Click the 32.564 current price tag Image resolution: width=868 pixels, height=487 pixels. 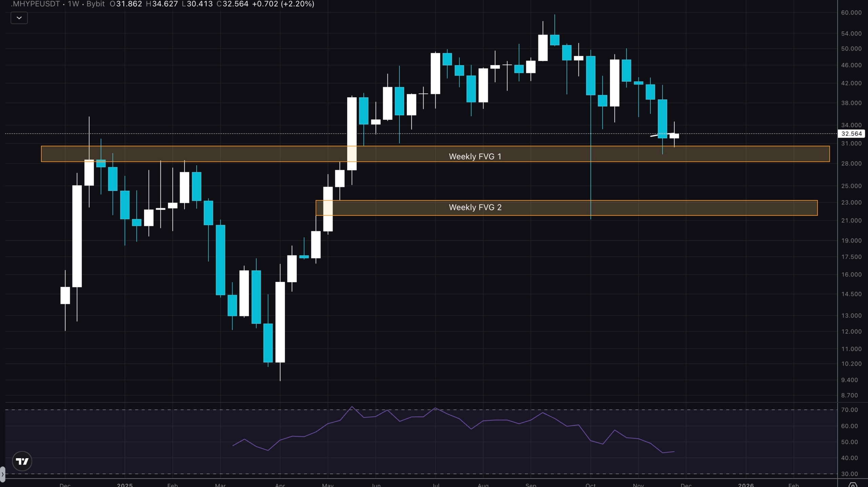coord(851,134)
